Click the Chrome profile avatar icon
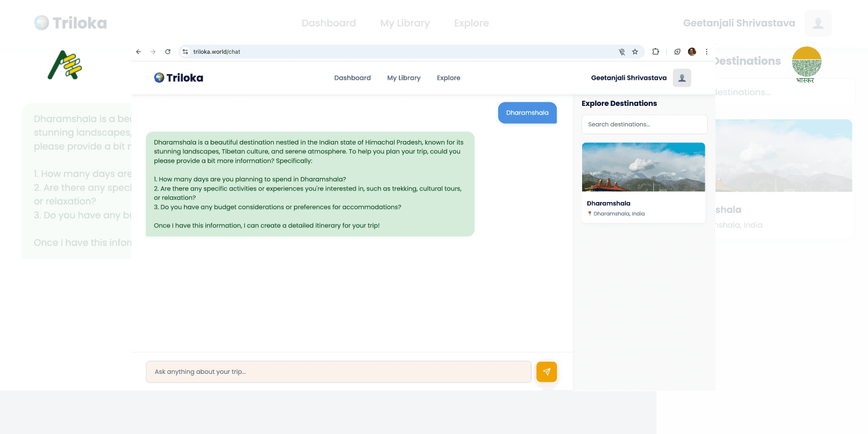 point(692,52)
